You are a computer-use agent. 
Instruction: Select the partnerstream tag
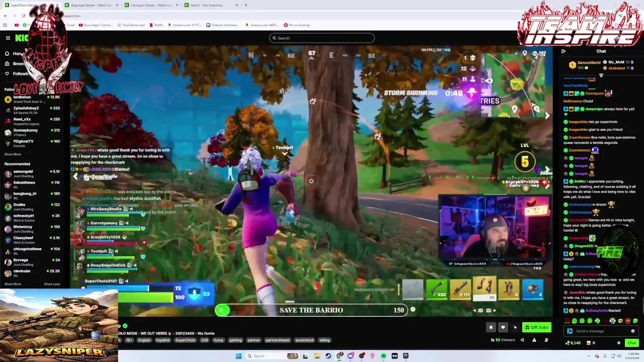pyautogui.click(x=277, y=340)
